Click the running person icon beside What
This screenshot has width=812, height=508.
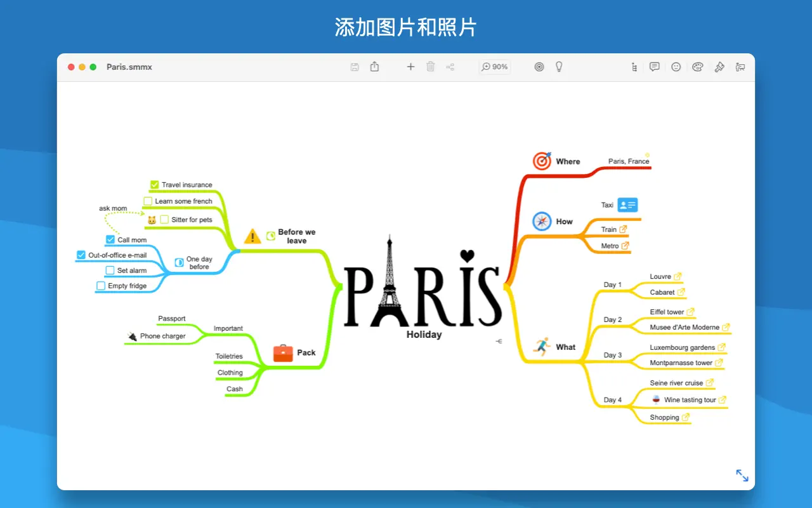coord(541,347)
